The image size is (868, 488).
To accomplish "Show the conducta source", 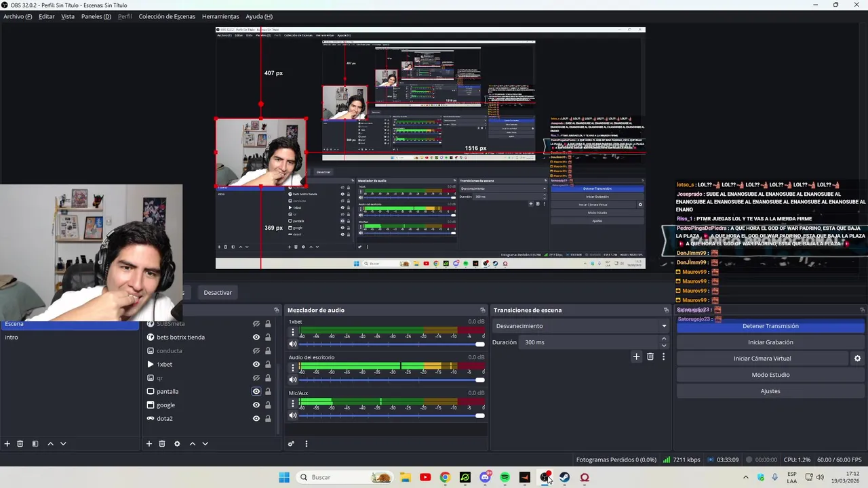I will (x=256, y=350).
